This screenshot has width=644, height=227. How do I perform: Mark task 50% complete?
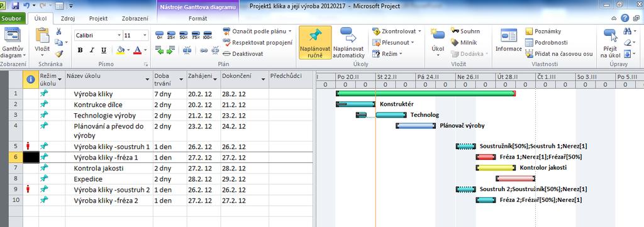point(184,35)
